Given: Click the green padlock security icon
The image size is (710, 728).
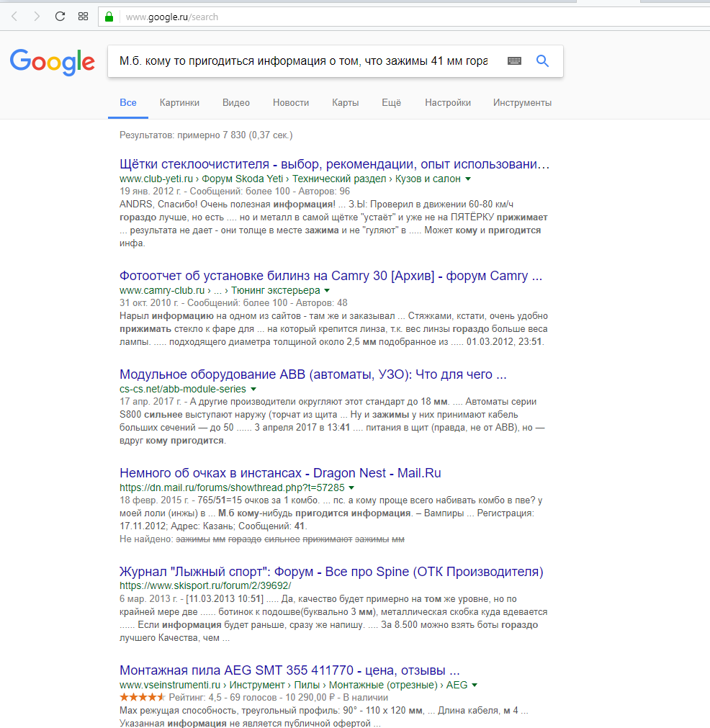Looking at the screenshot, I should (x=109, y=17).
